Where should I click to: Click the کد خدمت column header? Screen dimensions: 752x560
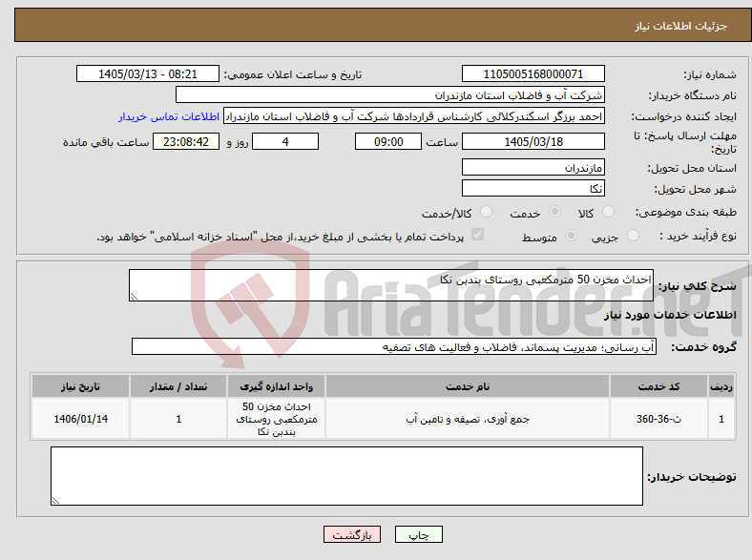point(659,386)
